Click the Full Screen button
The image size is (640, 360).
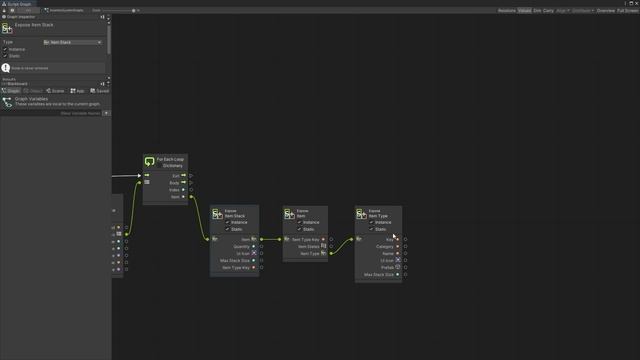point(628,11)
